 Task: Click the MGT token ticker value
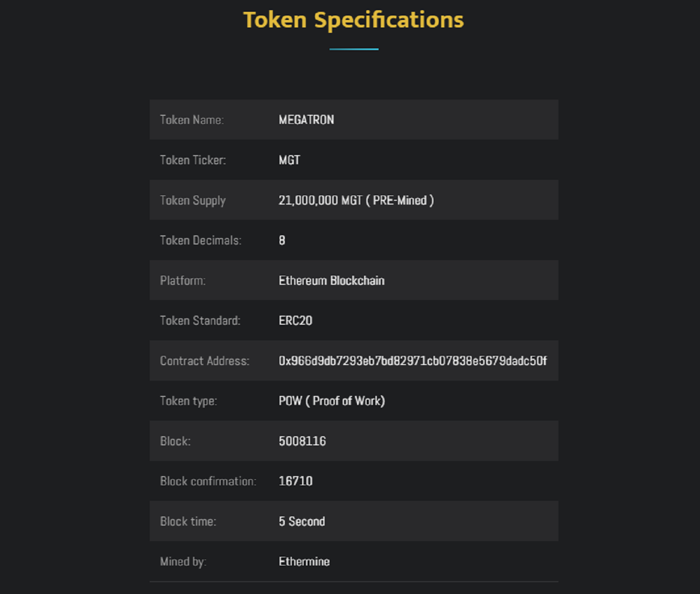coord(289,160)
